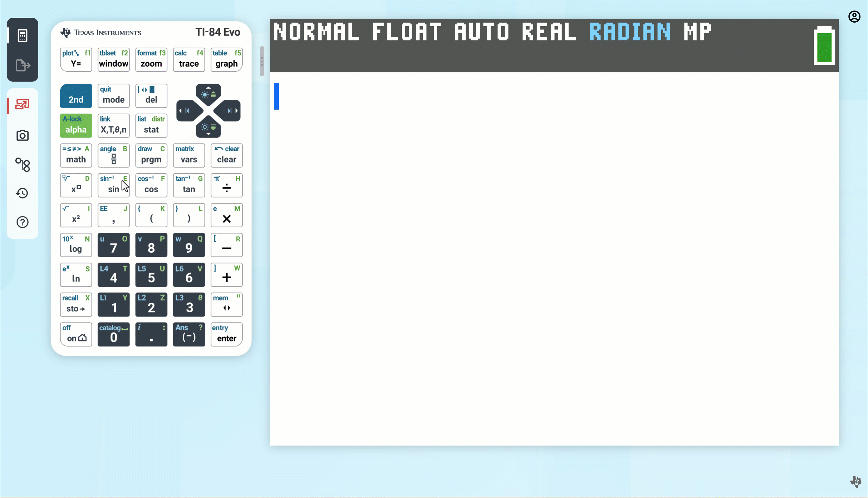This screenshot has height=498, width=868.
Task: Click the sto arrow store key
Action: click(x=76, y=304)
